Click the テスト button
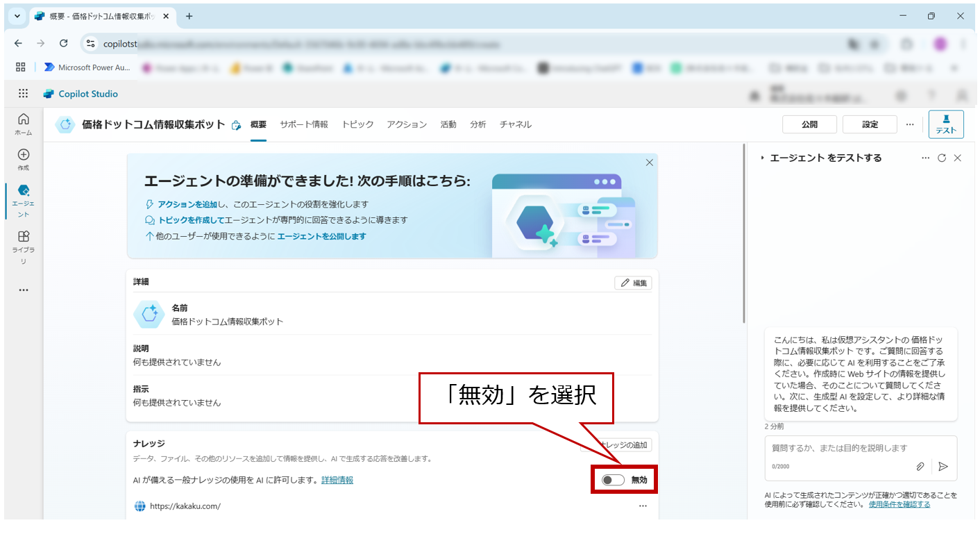 946,124
